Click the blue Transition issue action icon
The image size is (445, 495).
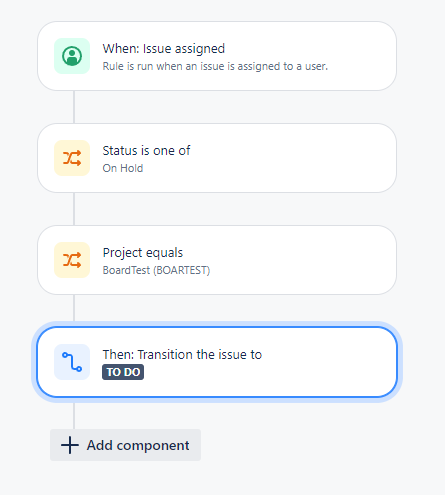click(x=72, y=362)
